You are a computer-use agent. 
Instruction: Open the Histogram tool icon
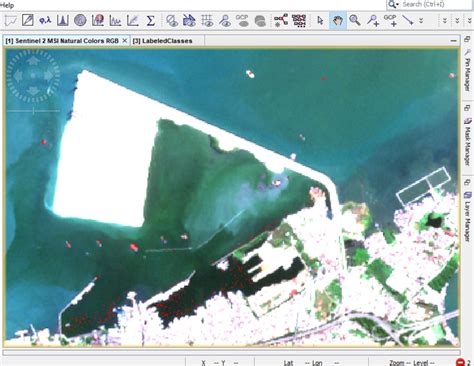[x=63, y=21]
